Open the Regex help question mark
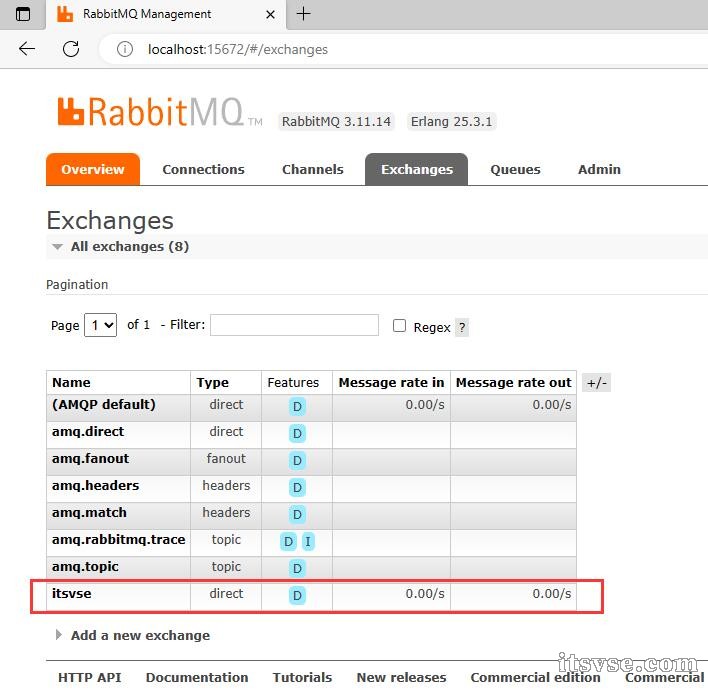The image size is (708, 692). [462, 328]
